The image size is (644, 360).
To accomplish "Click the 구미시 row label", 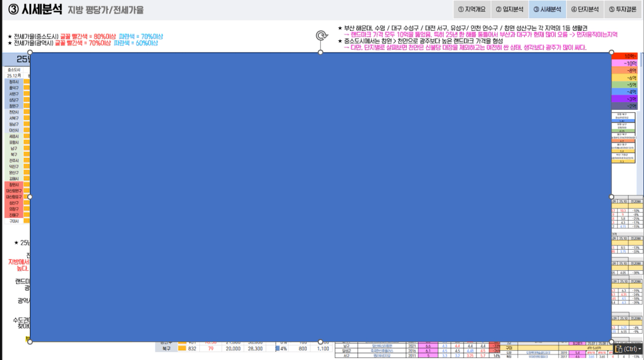I will 14,221.
